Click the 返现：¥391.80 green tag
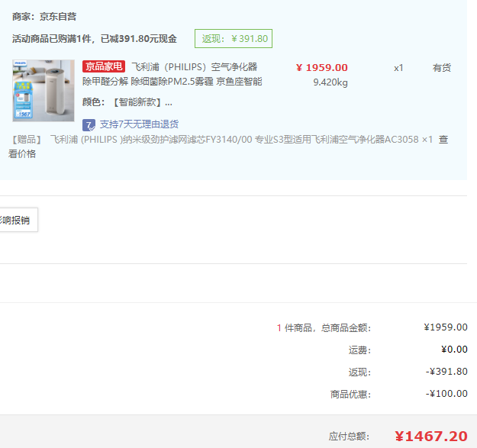The image size is (477, 448). pyautogui.click(x=234, y=39)
